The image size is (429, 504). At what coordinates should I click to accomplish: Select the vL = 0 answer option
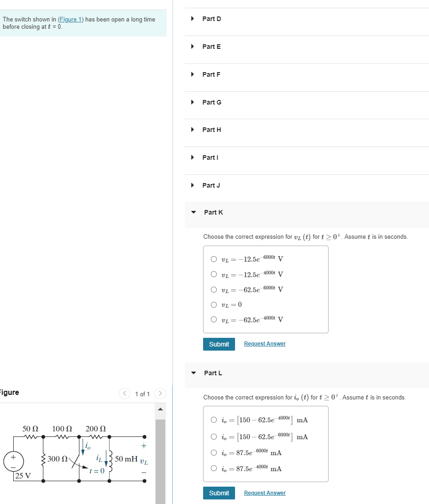(214, 304)
